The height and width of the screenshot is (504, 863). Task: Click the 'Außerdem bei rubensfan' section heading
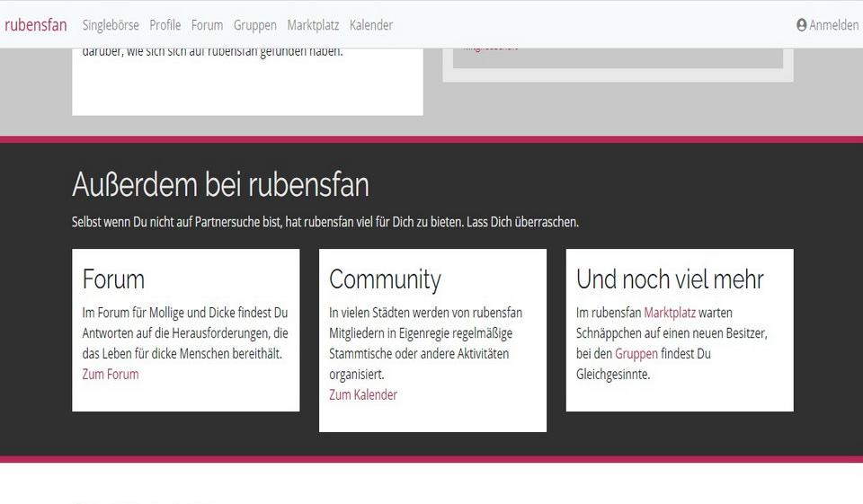220,185
